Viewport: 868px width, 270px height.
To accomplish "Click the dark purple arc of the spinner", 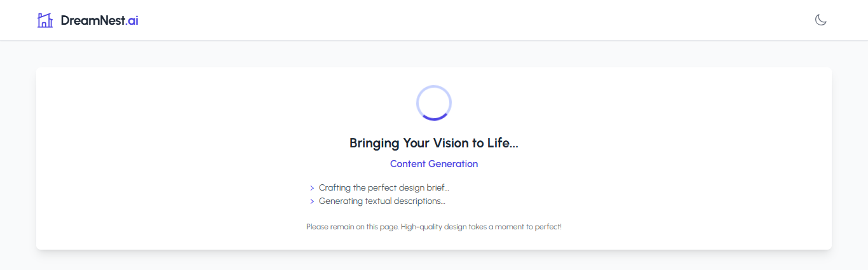I will (434, 119).
